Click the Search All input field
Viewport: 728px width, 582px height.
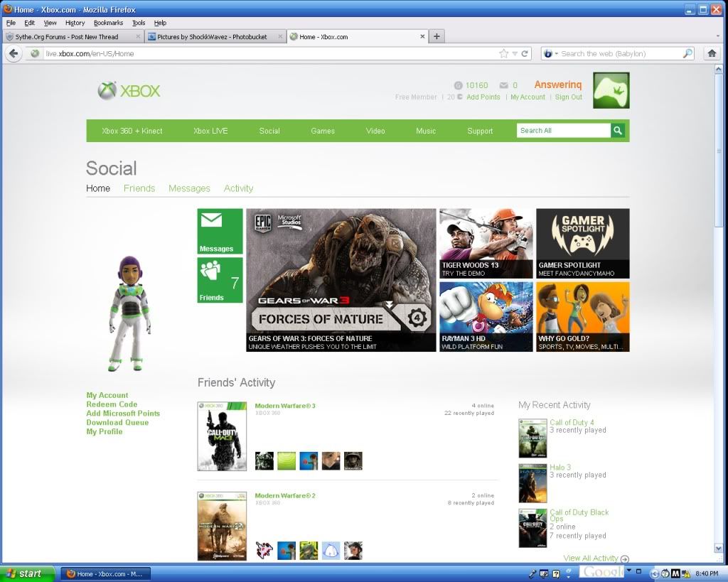click(x=564, y=131)
